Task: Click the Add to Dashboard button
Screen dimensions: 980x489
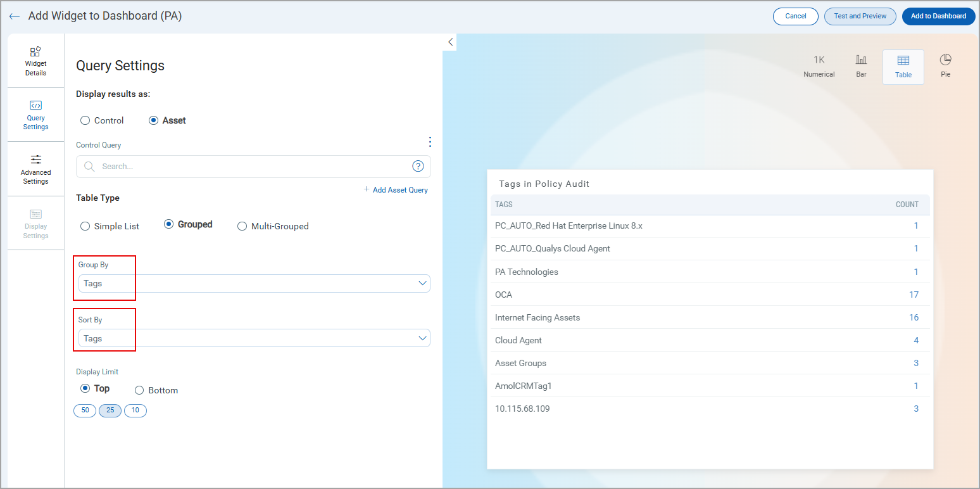Action: click(938, 16)
